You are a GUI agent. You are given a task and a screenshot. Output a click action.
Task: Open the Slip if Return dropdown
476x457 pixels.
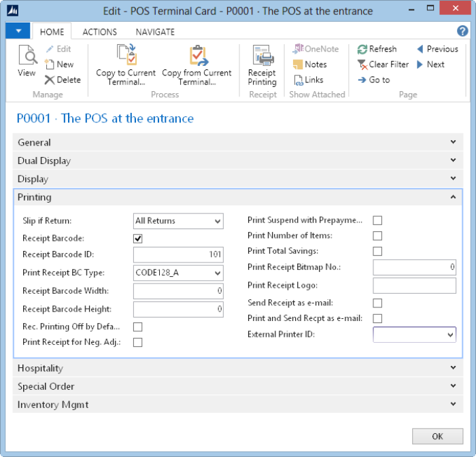click(x=217, y=221)
